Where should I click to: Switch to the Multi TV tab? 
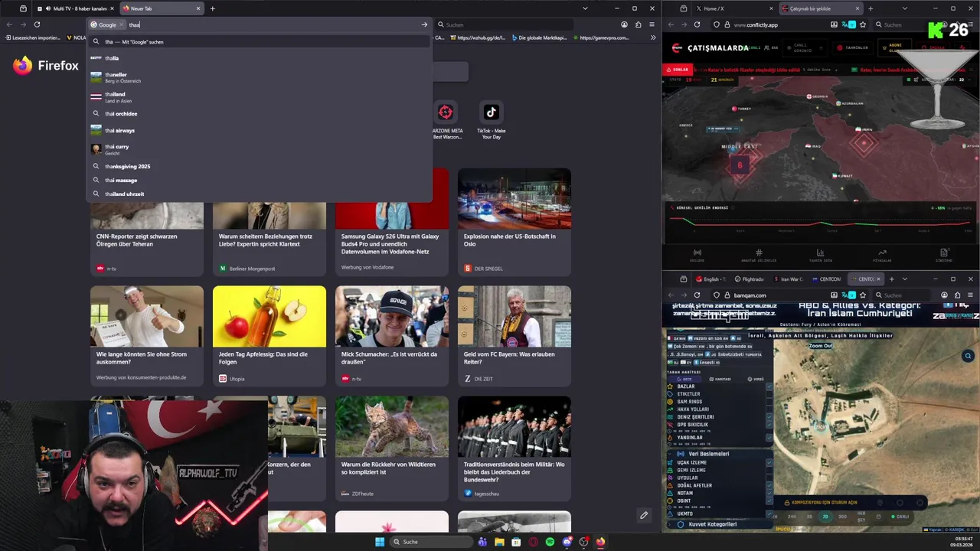[x=75, y=8]
